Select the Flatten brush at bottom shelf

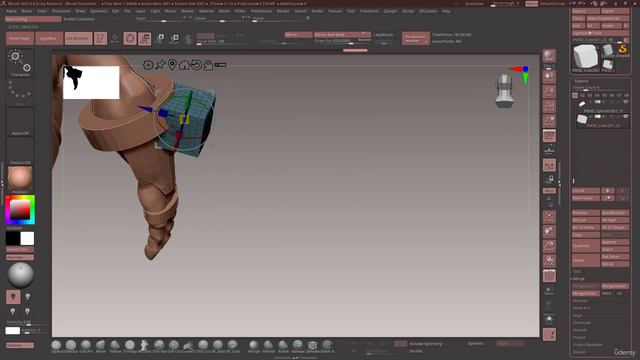pos(115,346)
